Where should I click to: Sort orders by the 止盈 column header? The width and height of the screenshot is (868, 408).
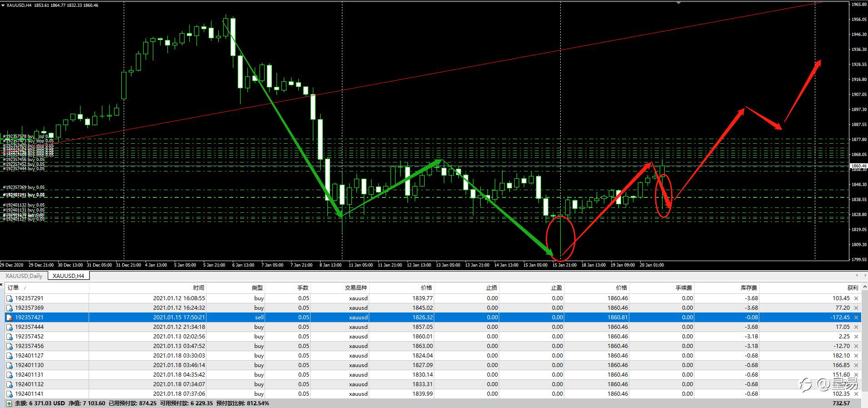coord(532,287)
